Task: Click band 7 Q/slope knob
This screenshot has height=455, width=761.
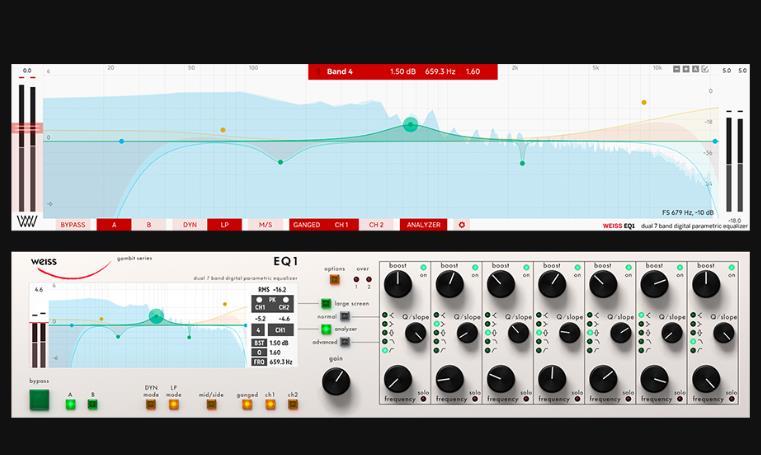Action: coord(724,333)
